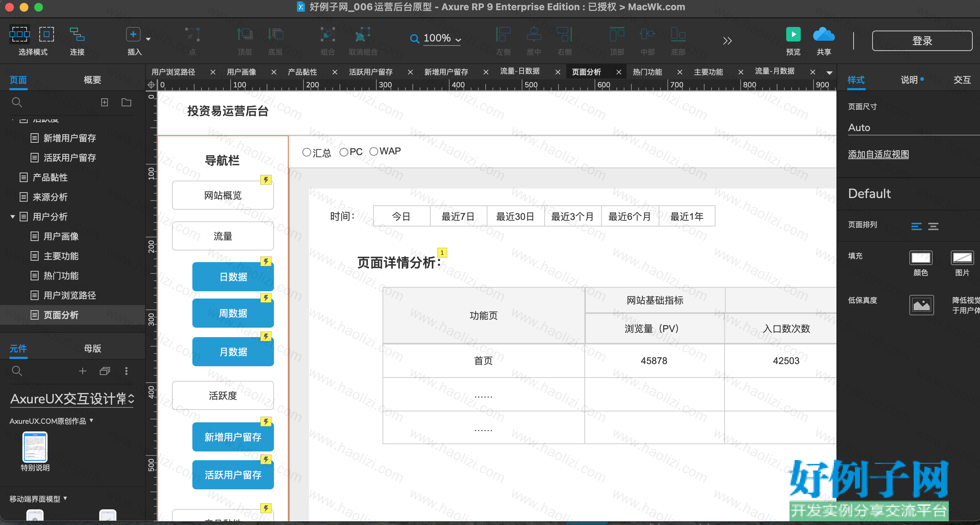Image resolution: width=980 pixels, height=525 pixels.
Task: Click the Preview (预览) play icon
Action: pos(793,35)
